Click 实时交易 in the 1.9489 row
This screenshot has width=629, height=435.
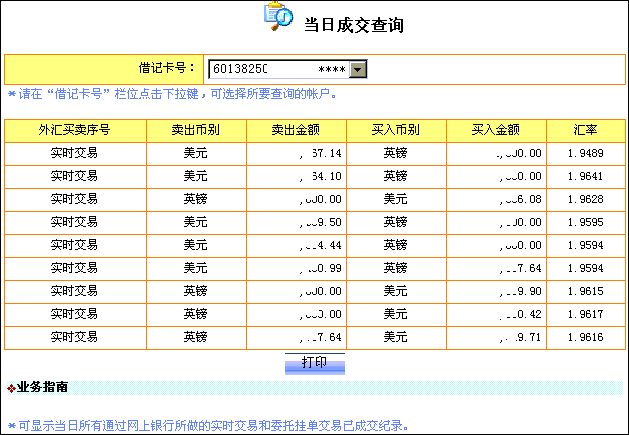pyautogui.click(x=74, y=153)
